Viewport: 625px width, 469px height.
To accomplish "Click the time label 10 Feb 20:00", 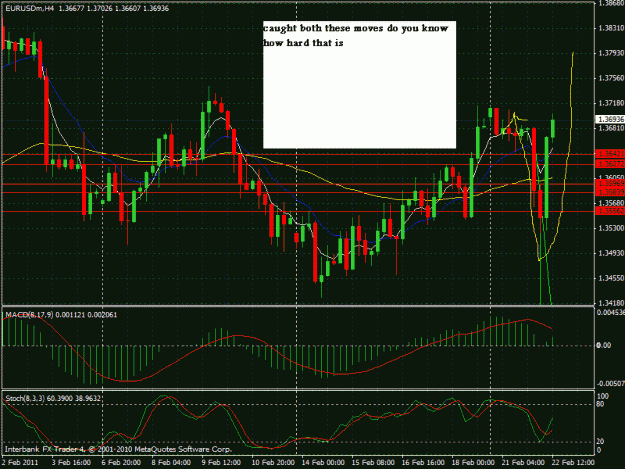I will (x=273, y=462).
